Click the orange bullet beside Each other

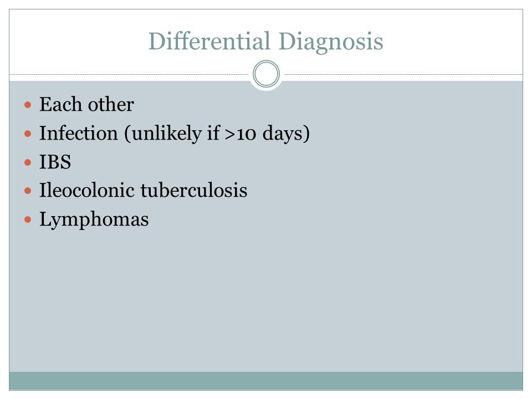pos(28,105)
